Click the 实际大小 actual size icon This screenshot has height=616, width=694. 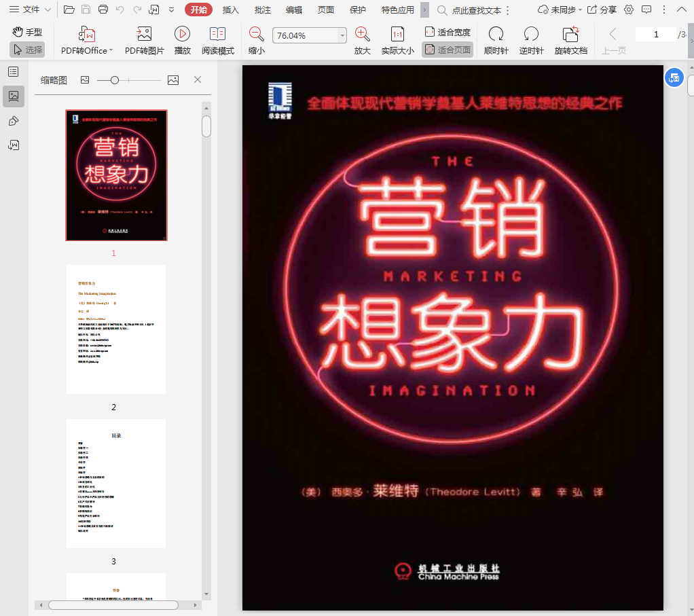[397, 35]
